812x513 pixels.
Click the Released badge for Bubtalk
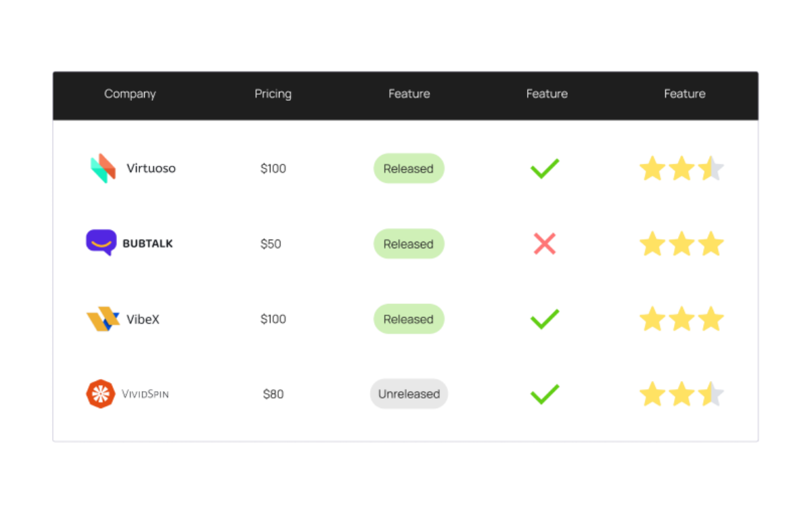coord(409,244)
